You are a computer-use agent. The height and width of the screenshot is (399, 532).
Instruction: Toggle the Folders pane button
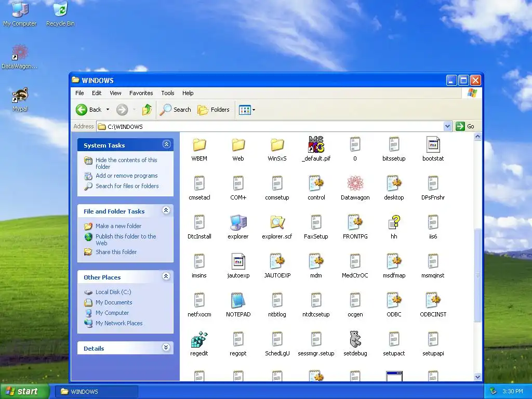coord(214,110)
